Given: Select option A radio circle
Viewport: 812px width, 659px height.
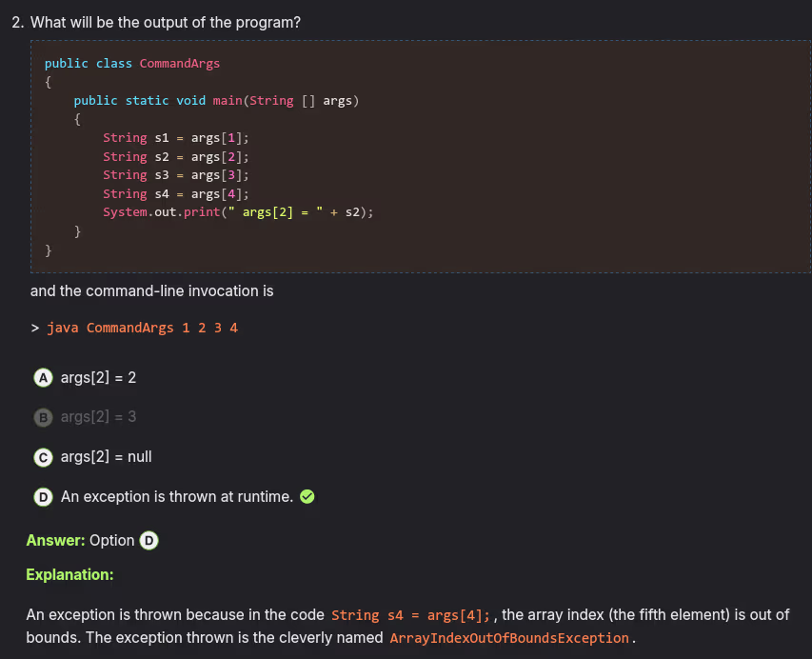Looking at the screenshot, I should coord(44,377).
